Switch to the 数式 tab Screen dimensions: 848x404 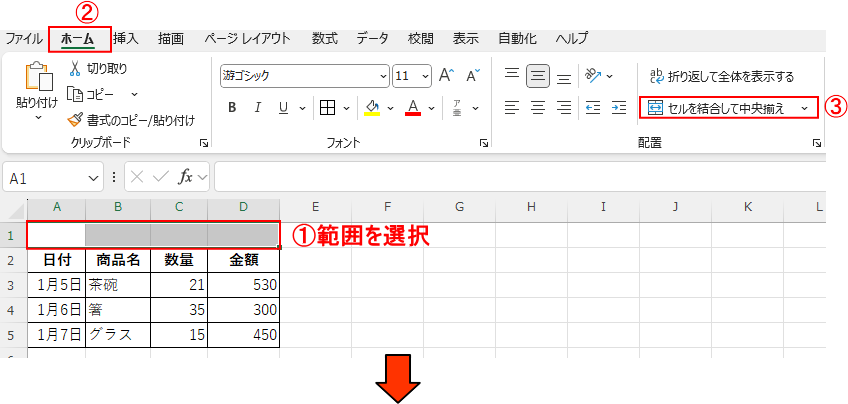click(x=324, y=38)
